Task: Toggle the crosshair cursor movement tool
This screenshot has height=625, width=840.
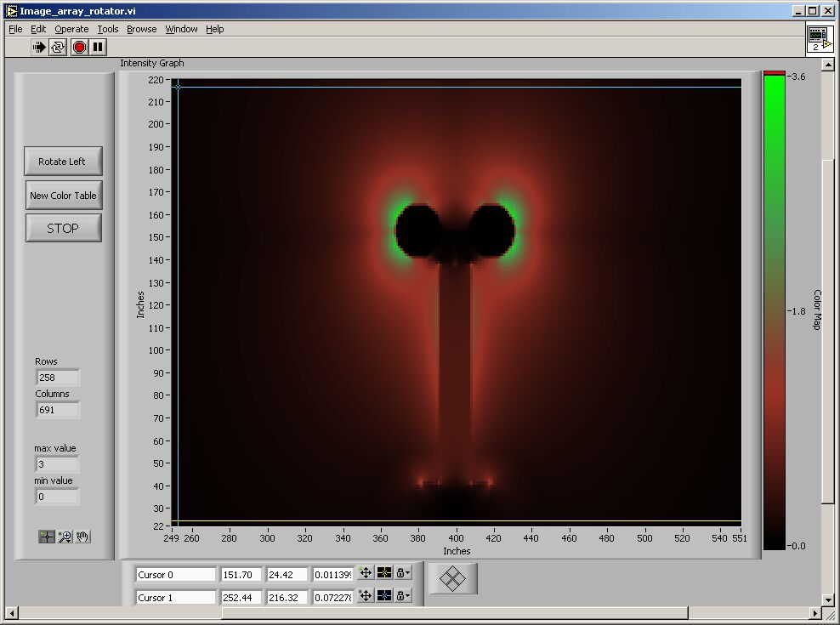Action: [x=47, y=537]
